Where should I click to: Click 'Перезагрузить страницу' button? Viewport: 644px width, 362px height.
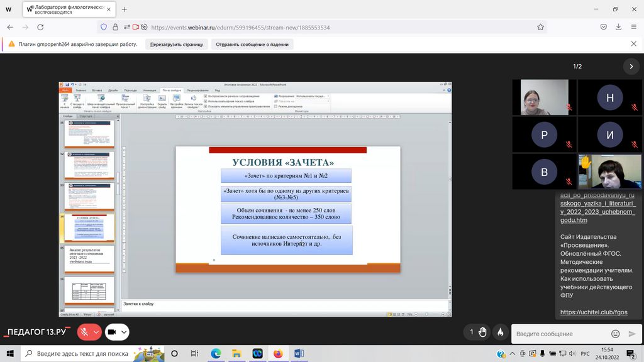pos(177,45)
